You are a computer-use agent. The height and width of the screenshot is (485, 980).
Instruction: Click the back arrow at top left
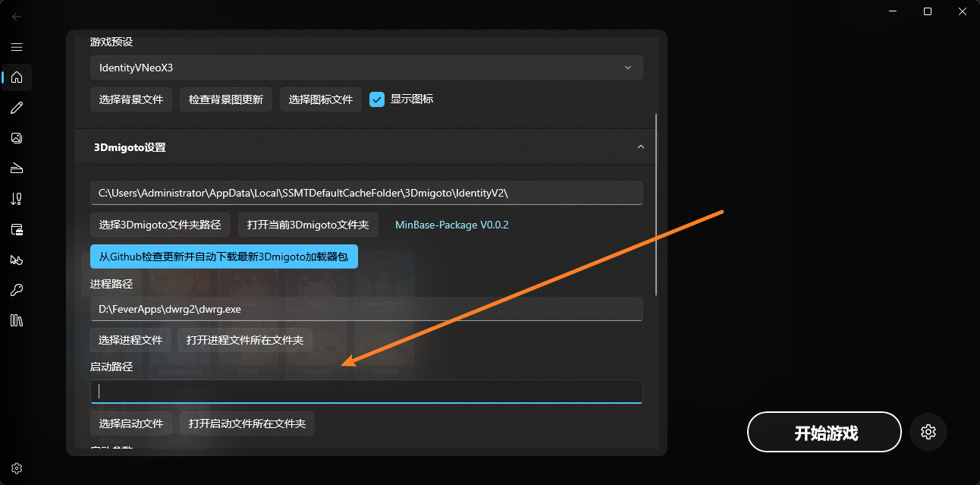click(x=17, y=16)
